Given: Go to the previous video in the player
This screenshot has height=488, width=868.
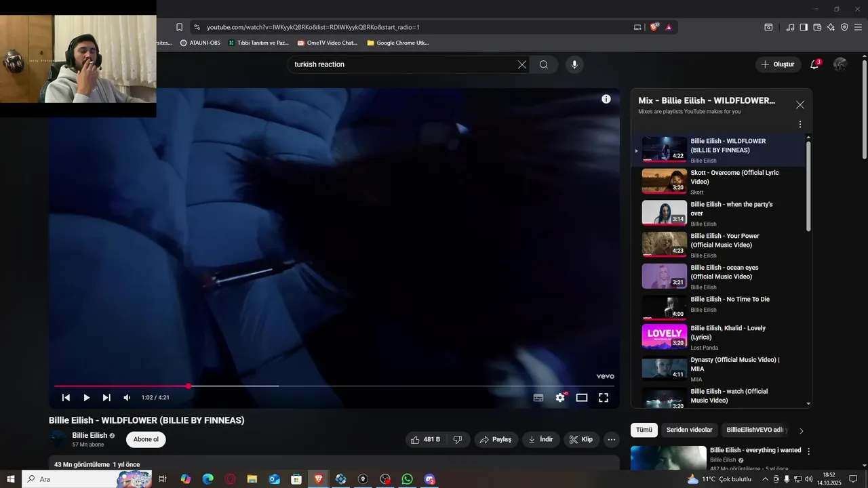Looking at the screenshot, I should pos(66,398).
